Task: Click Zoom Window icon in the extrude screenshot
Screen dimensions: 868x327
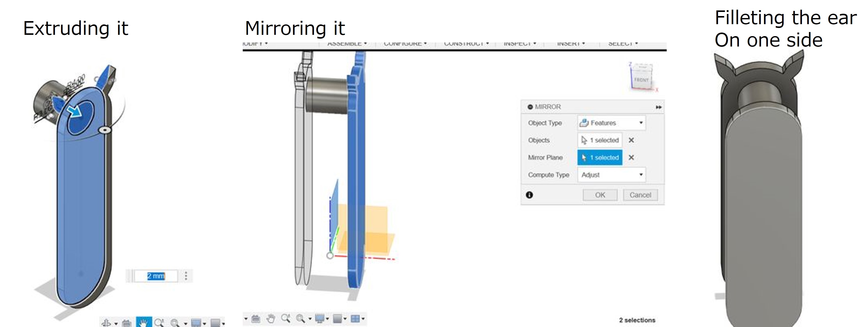Action: (175, 323)
